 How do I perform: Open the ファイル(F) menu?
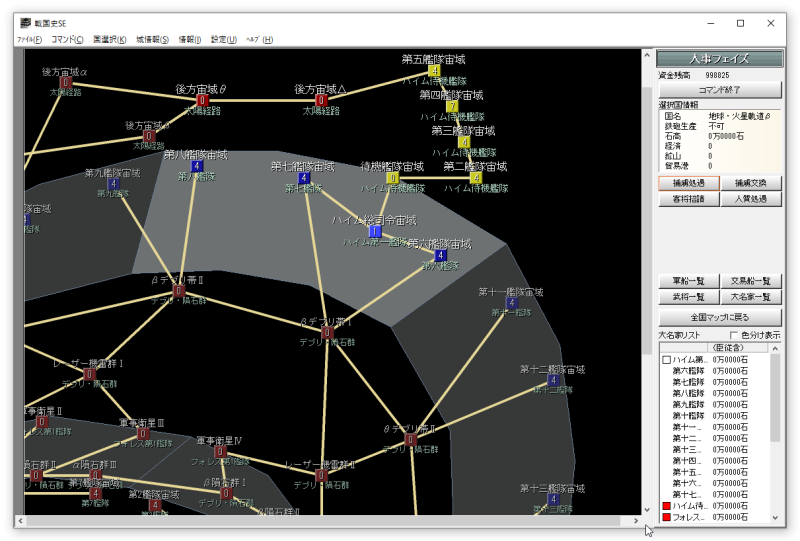pos(30,40)
